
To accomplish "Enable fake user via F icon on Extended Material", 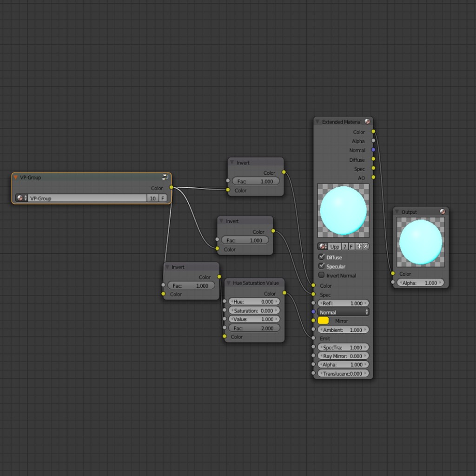I will pyautogui.click(x=351, y=246).
